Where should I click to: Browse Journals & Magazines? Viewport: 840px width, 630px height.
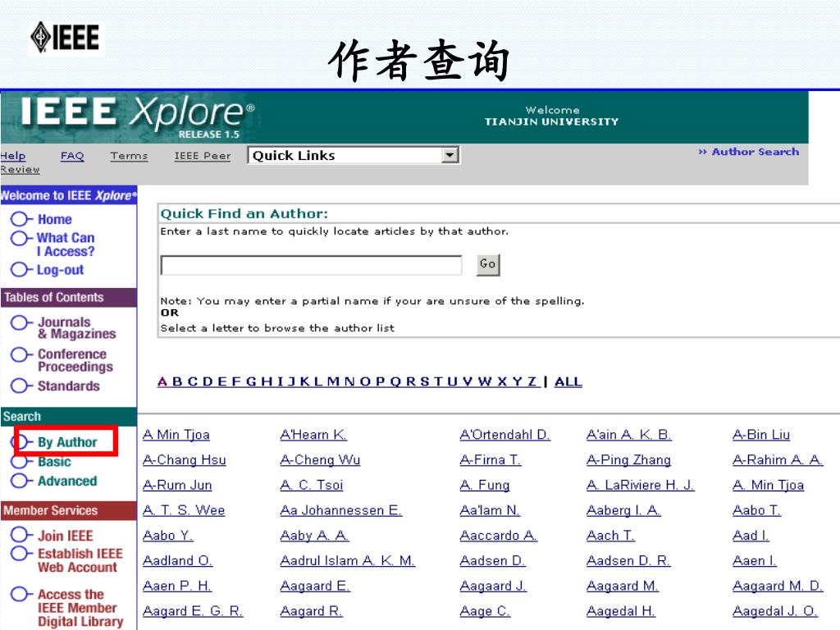pos(76,328)
